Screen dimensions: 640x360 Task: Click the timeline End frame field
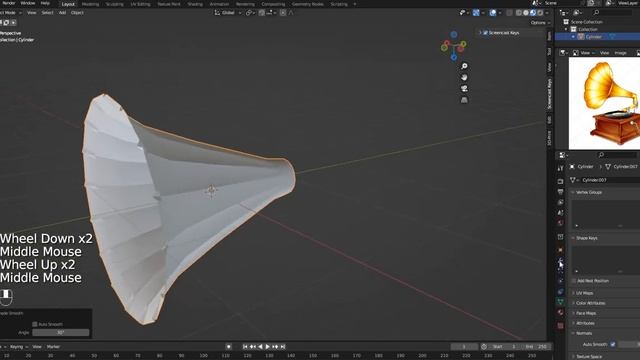[536, 347]
